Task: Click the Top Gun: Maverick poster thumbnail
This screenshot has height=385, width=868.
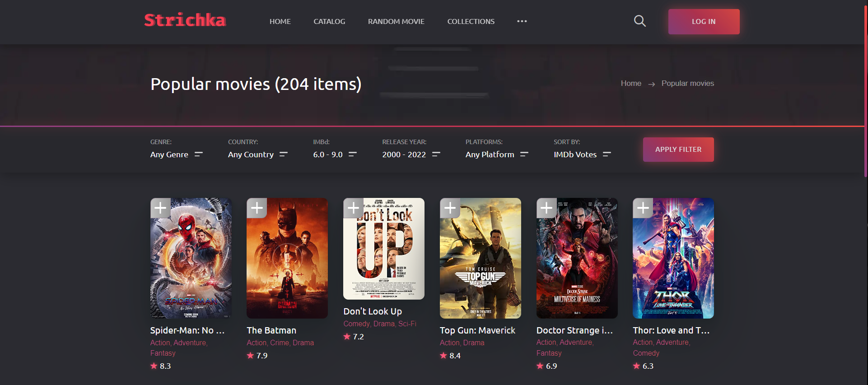Action: [481, 258]
